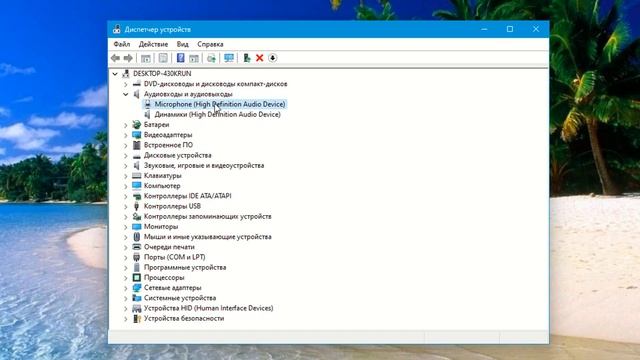Click the show/hide console tree icon

(146, 58)
